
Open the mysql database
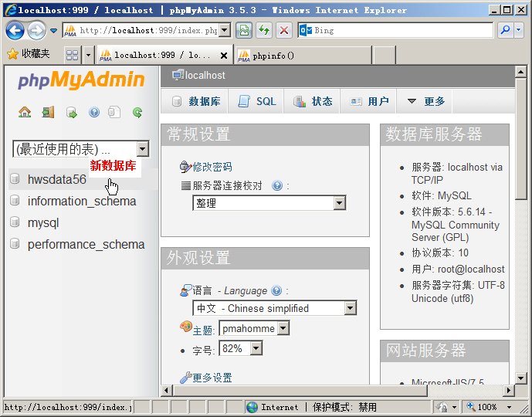(43, 223)
